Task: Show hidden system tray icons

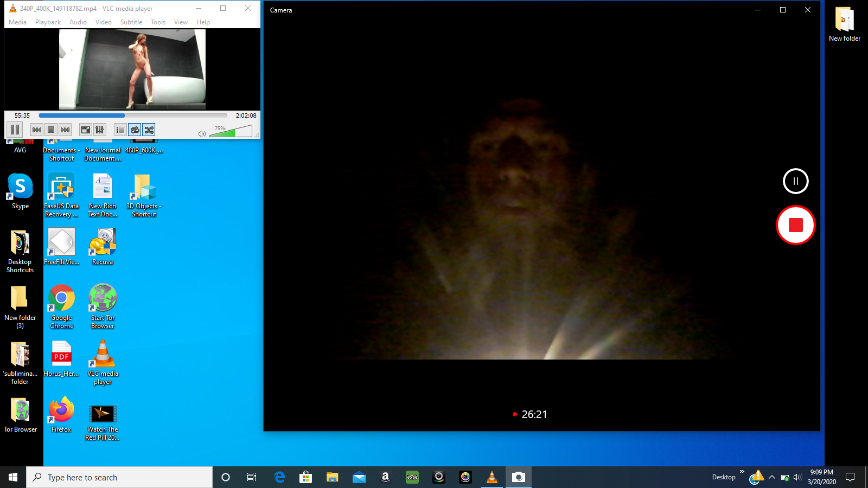Action: [x=772, y=477]
